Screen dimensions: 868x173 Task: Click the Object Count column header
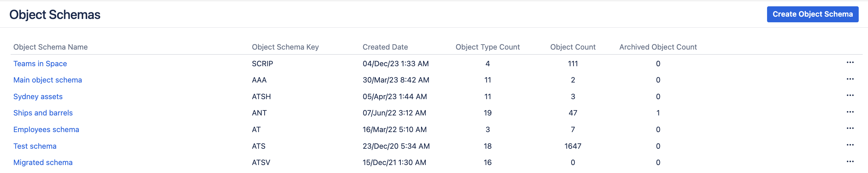(573, 47)
